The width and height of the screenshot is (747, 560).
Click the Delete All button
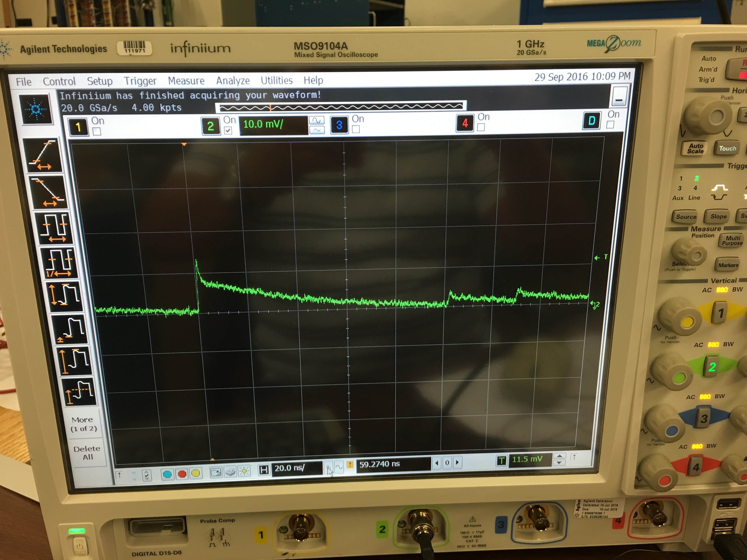(87, 453)
